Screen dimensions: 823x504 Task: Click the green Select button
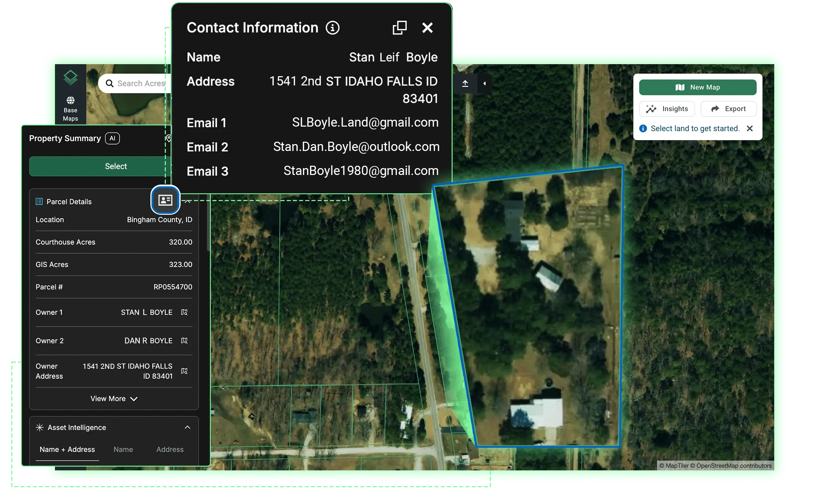tap(100, 166)
